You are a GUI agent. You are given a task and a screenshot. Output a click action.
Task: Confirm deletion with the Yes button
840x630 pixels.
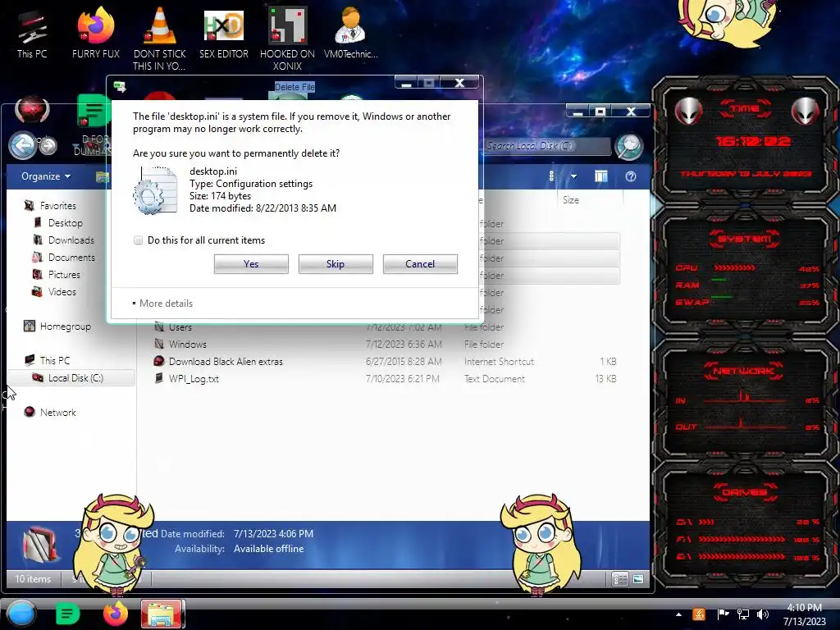(251, 264)
